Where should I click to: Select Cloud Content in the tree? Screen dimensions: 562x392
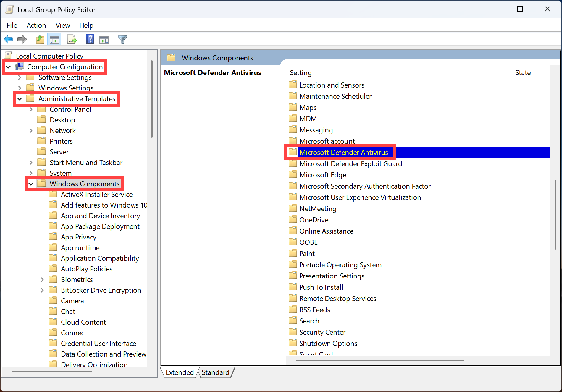click(x=83, y=322)
